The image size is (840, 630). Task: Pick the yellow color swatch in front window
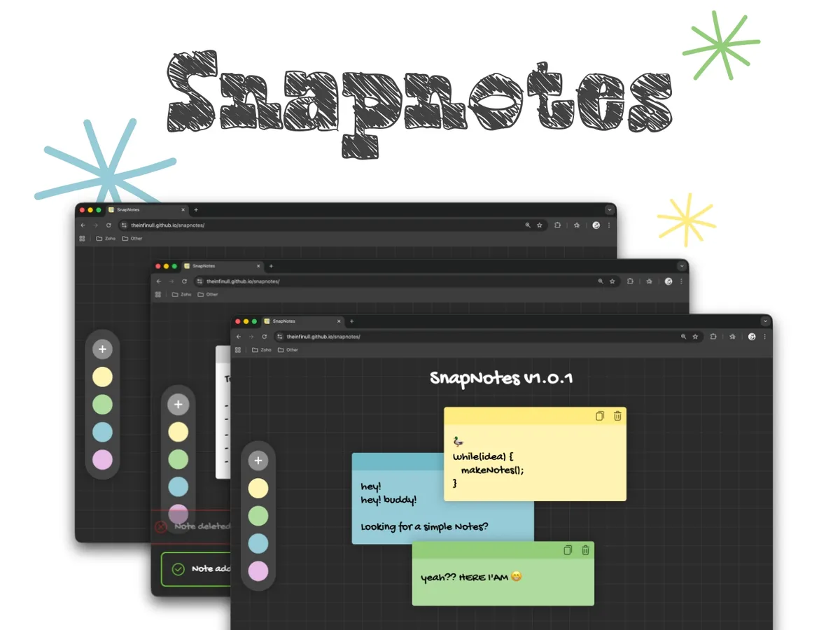[x=258, y=488]
